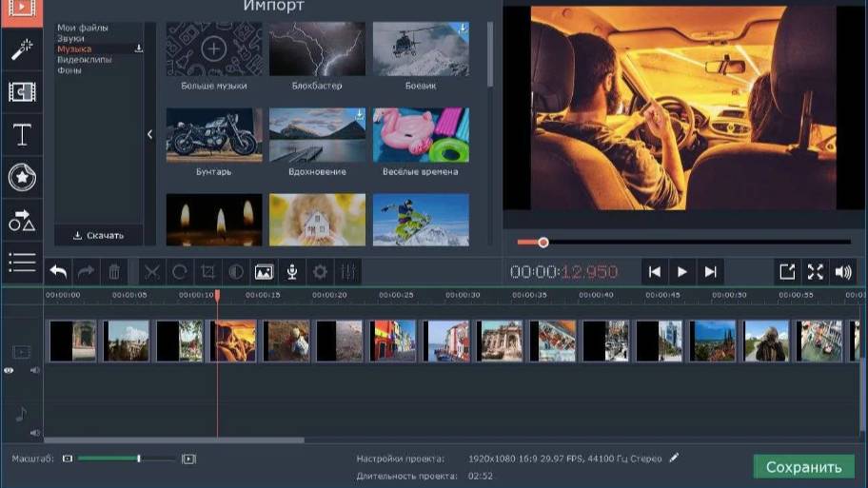Select Звуки category
Viewport: 868px width, 488px height.
[x=70, y=38]
